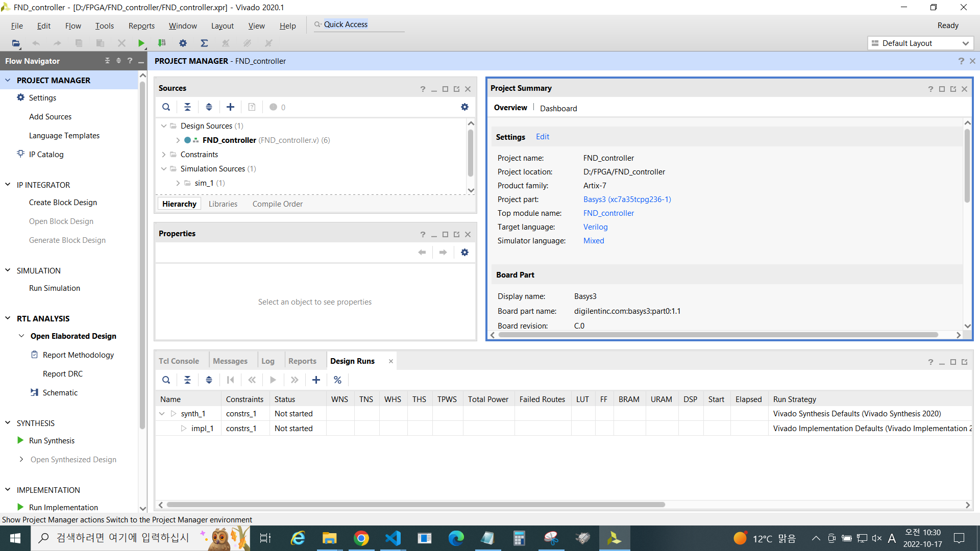Expand the Constraints folder
This screenshot has width=980, height=551.
[164, 155]
